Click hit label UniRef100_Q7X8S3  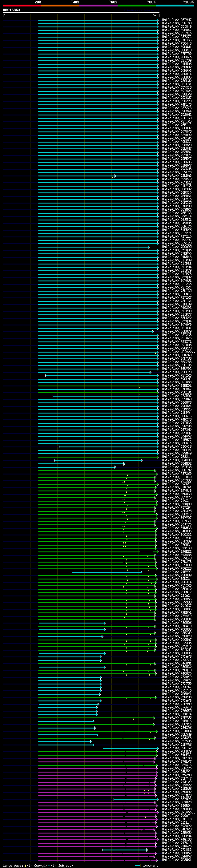177,850
